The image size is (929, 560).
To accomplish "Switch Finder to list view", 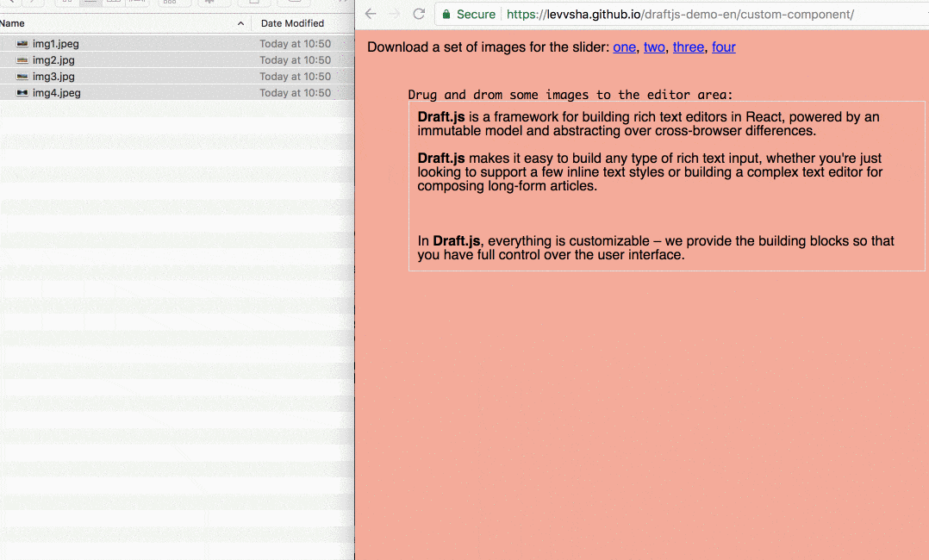I will 89,3.
